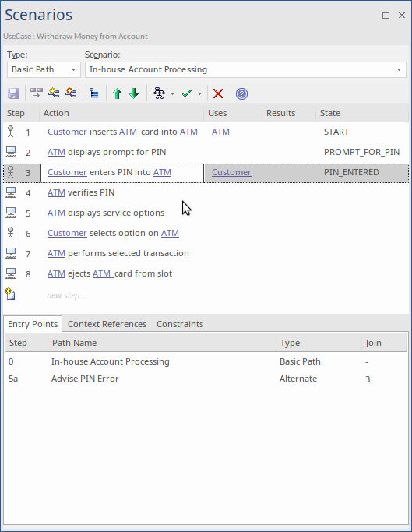The height and width of the screenshot is (532, 412).
Task: Click system icon on step 2 row
Action: (x=11, y=152)
